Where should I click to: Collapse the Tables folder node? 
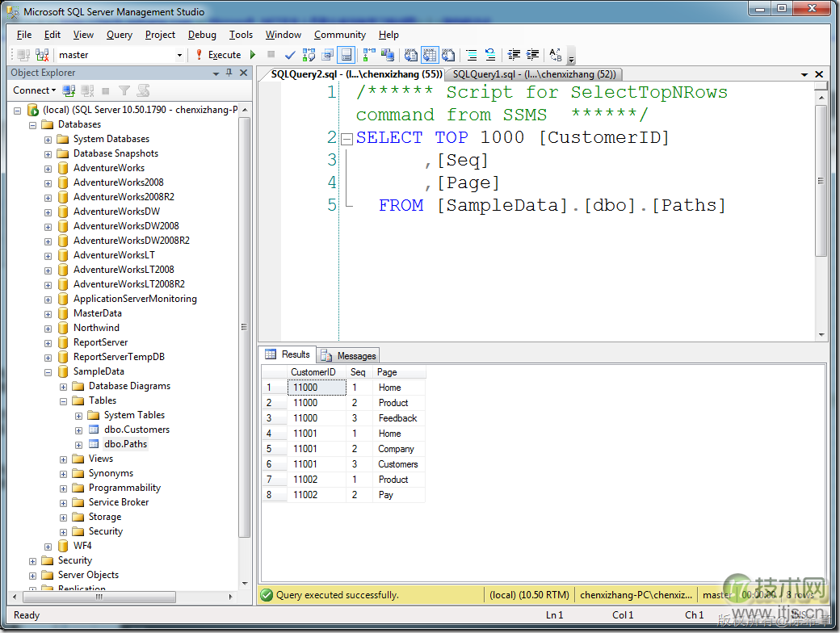[63, 401]
